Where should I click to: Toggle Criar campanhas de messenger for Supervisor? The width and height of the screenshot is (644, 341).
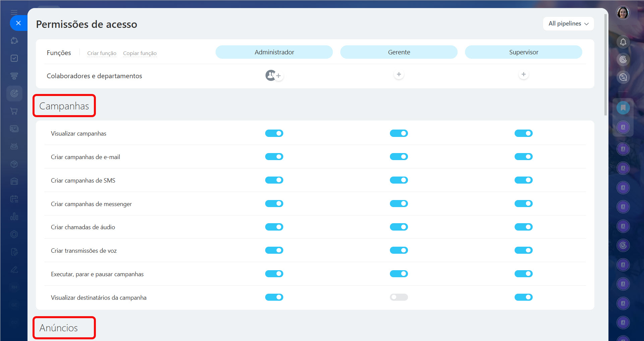(524, 203)
